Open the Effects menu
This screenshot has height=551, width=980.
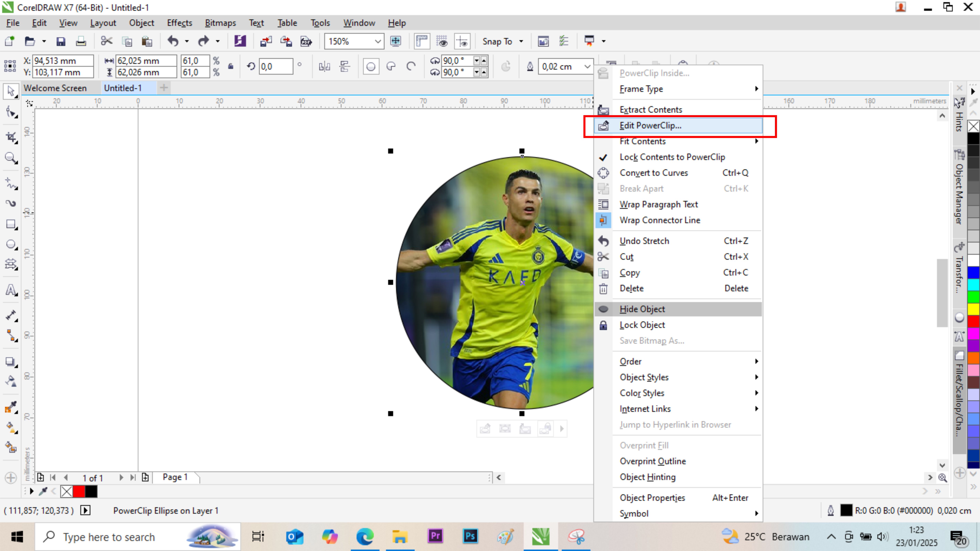[179, 23]
